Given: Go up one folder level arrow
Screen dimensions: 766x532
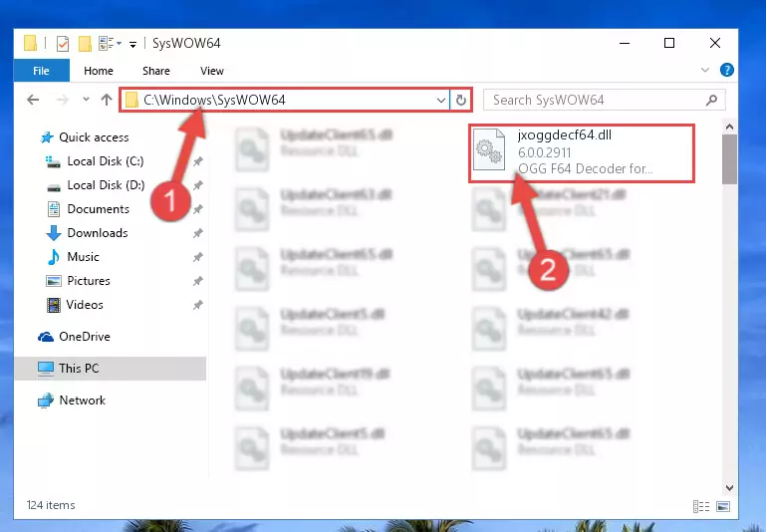Looking at the screenshot, I should coord(107,100).
